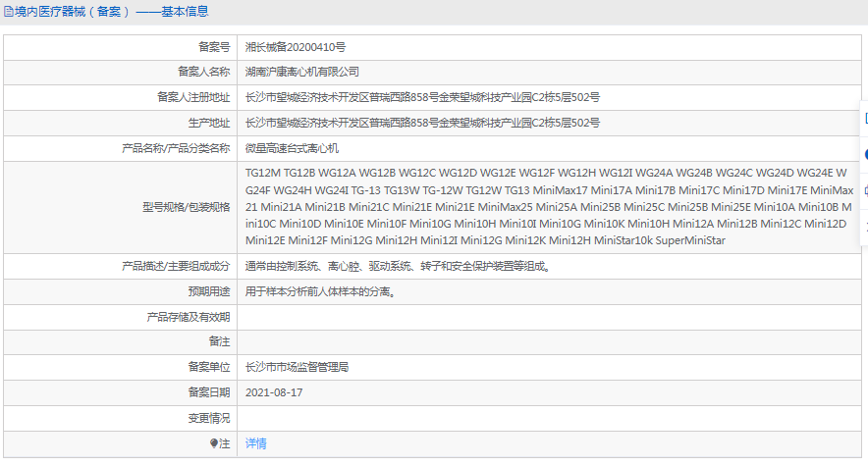The width and height of the screenshot is (868, 466).
Task: Open the 详情 link in the 注 row
Action: (x=255, y=443)
